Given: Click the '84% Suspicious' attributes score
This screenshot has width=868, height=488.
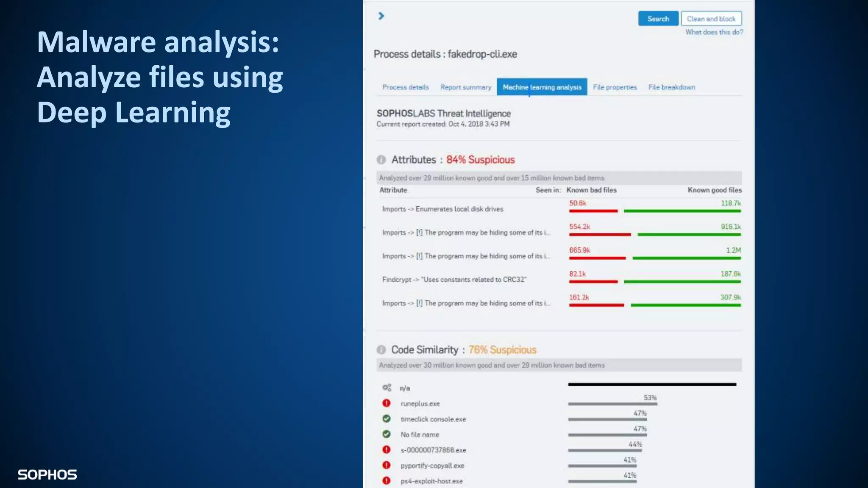Looking at the screenshot, I should click(480, 160).
